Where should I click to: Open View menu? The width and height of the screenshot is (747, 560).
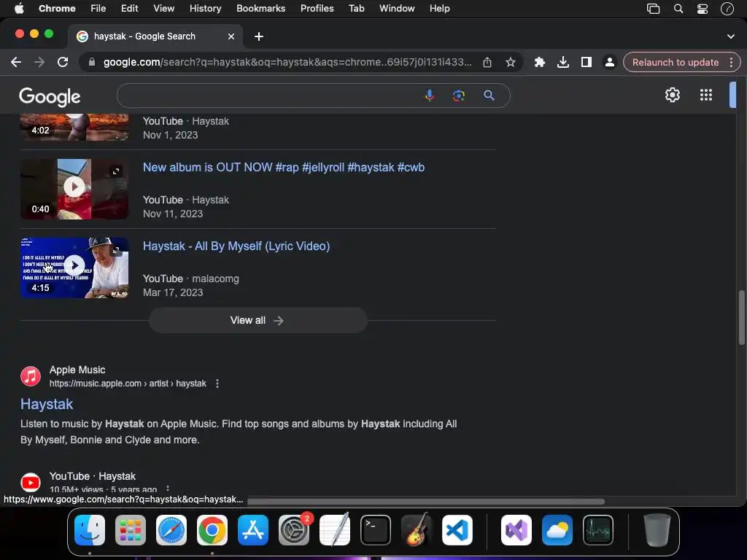[163, 8]
